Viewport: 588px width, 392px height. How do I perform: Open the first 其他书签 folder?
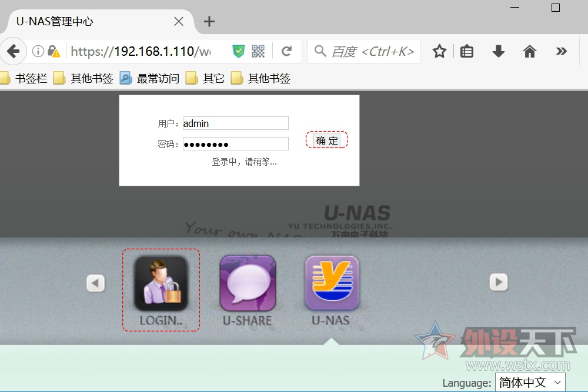[83, 78]
